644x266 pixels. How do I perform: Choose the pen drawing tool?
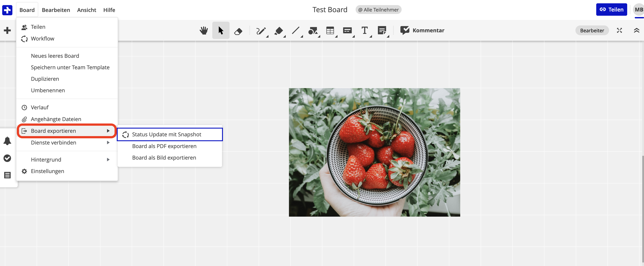[x=261, y=31]
